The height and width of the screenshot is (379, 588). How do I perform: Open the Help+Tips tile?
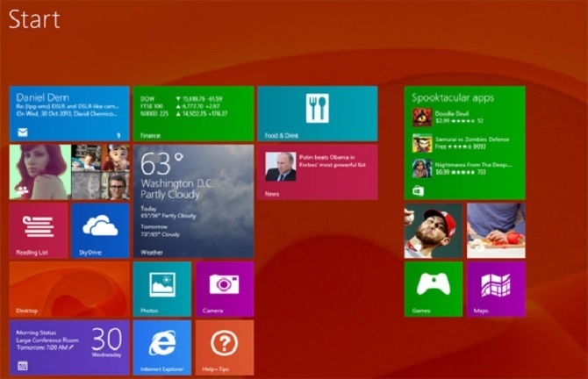224,347
